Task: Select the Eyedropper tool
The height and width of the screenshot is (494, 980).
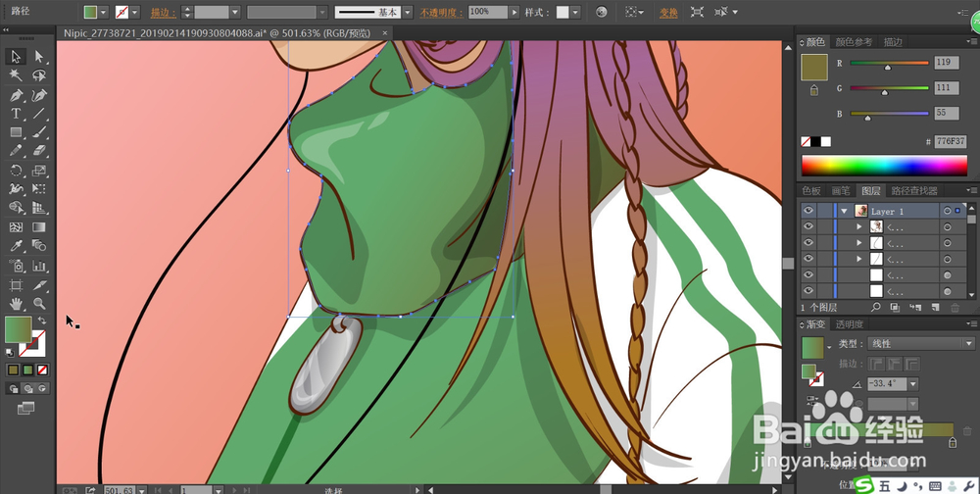Action: pyautogui.click(x=16, y=246)
